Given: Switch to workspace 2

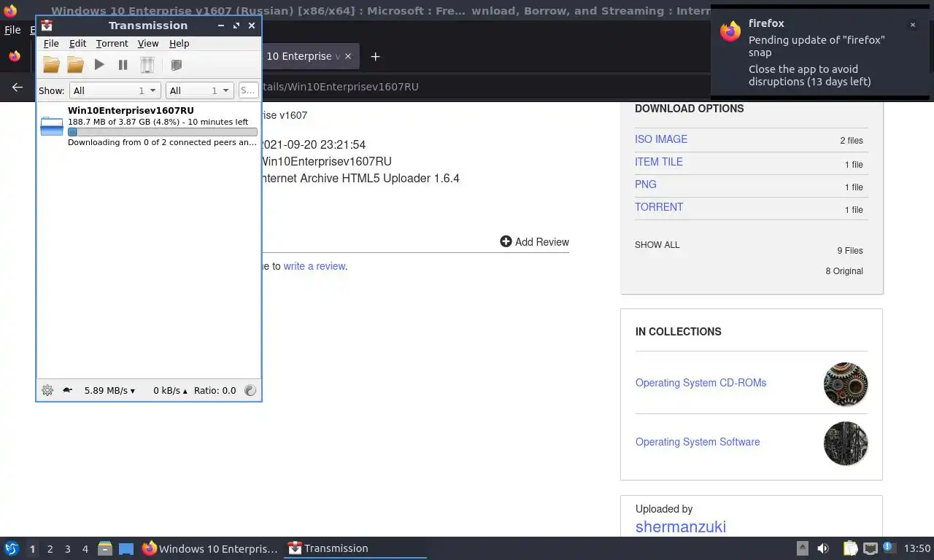Looking at the screenshot, I should [50, 549].
